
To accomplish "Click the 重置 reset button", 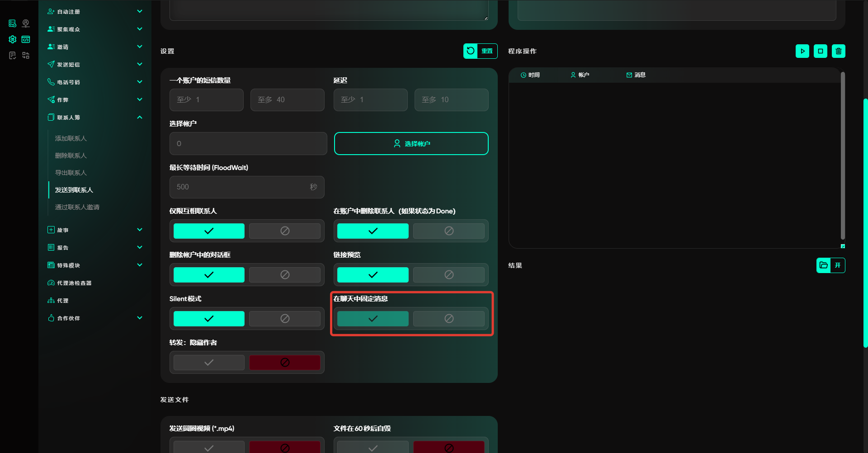I will (480, 51).
